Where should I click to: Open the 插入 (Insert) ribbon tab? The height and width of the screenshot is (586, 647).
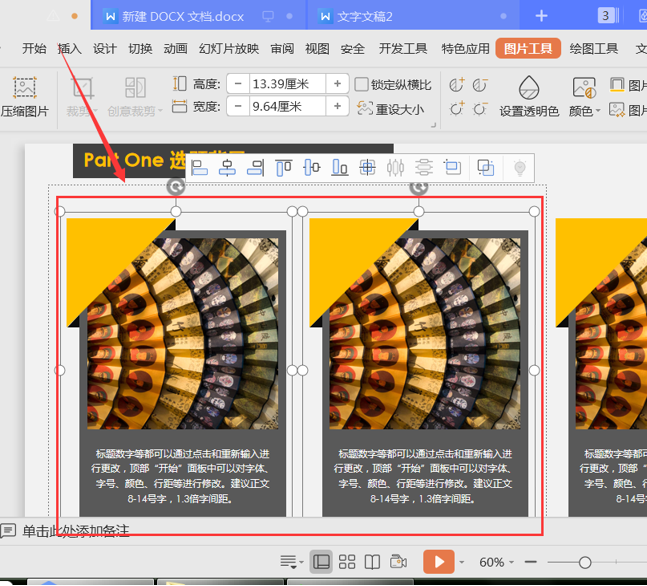pyautogui.click(x=69, y=48)
